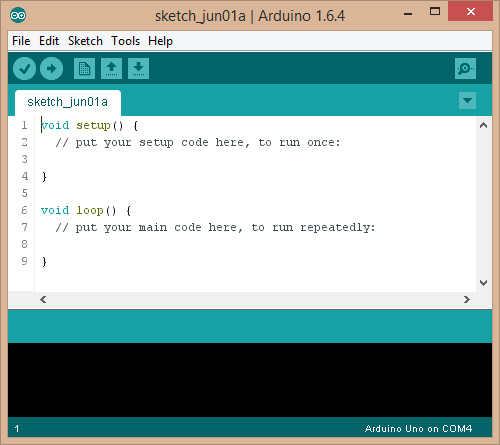Click the editor scroll down arrow

coord(484,283)
